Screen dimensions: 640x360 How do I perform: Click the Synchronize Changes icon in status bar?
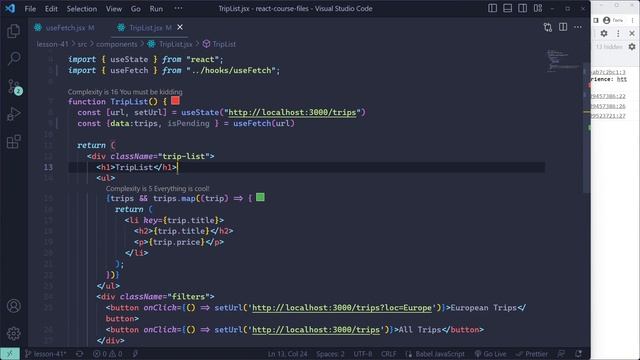(80, 354)
